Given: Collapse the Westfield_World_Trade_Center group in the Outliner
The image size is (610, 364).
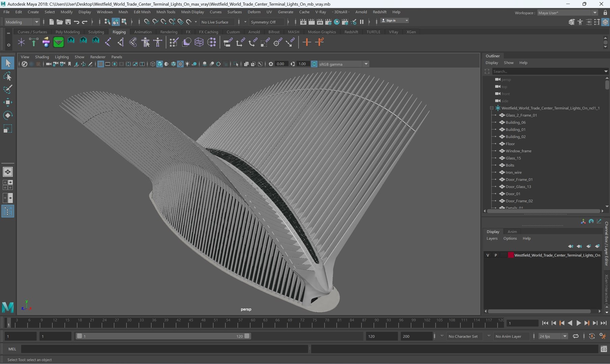Looking at the screenshot, I should [x=492, y=108].
